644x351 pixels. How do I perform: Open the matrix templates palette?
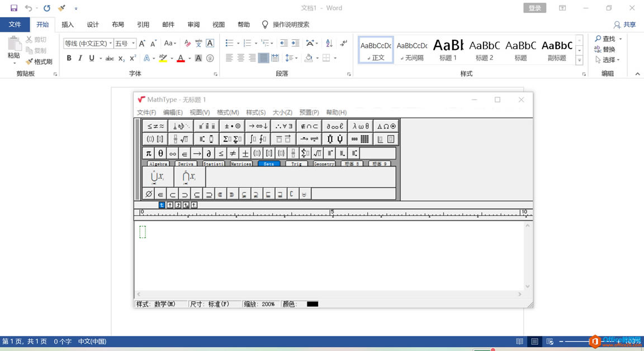click(x=361, y=139)
